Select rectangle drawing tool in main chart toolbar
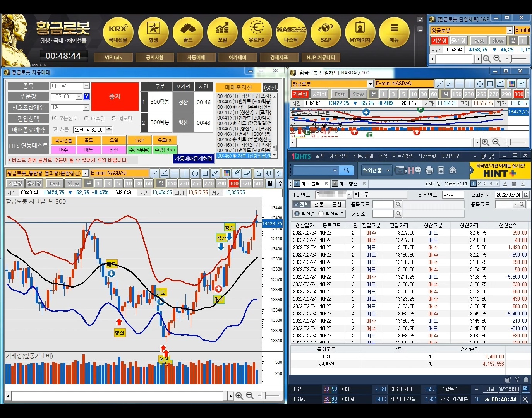The image size is (532, 418). (205, 173)
